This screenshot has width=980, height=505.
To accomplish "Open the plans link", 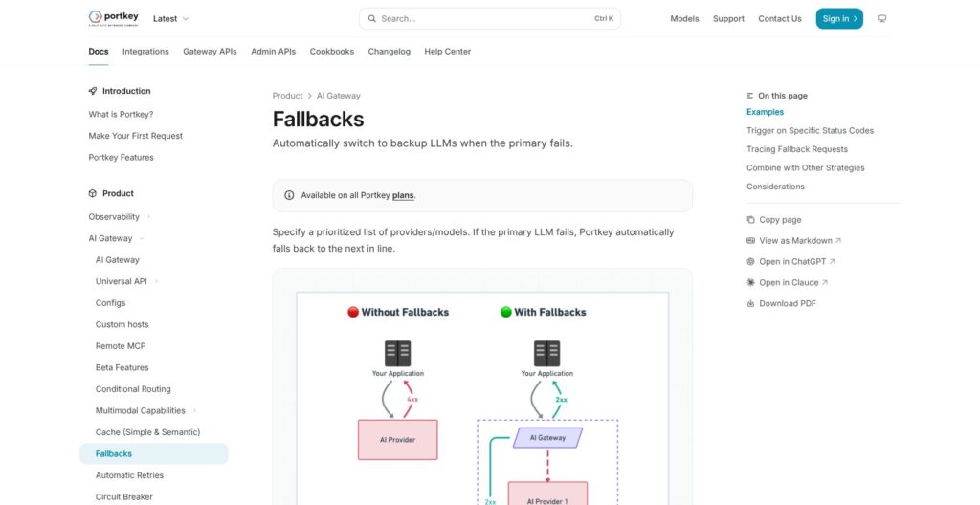I will click(403, 195).
